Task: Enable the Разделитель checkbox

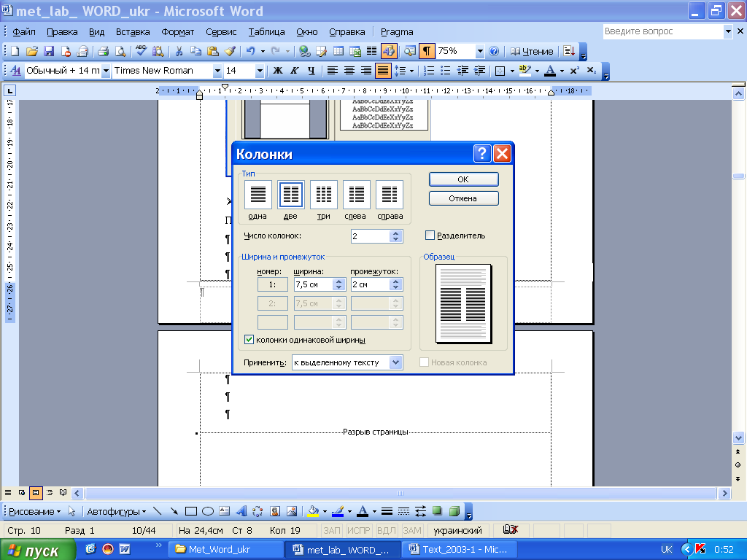Action: (430, 236)
